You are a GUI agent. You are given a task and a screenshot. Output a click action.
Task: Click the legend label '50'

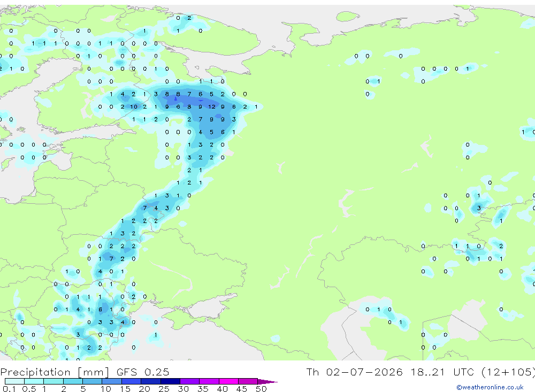click(x=261, y=389)
